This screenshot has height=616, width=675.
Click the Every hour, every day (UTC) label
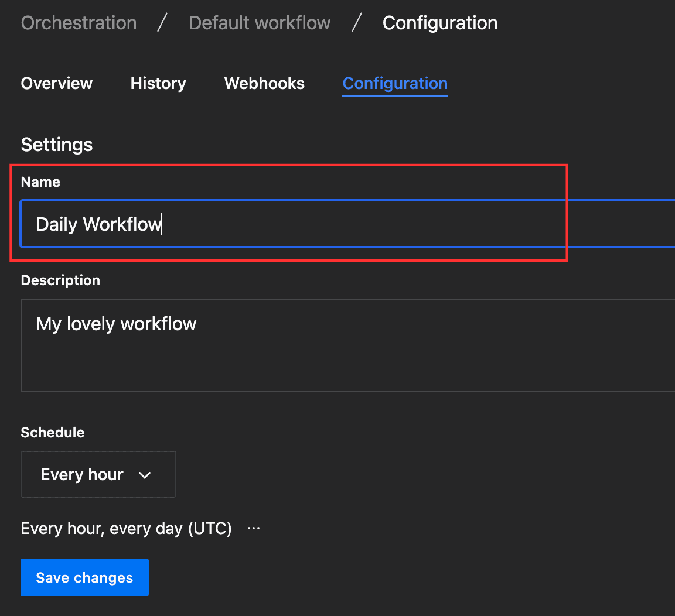coord(126,528)
